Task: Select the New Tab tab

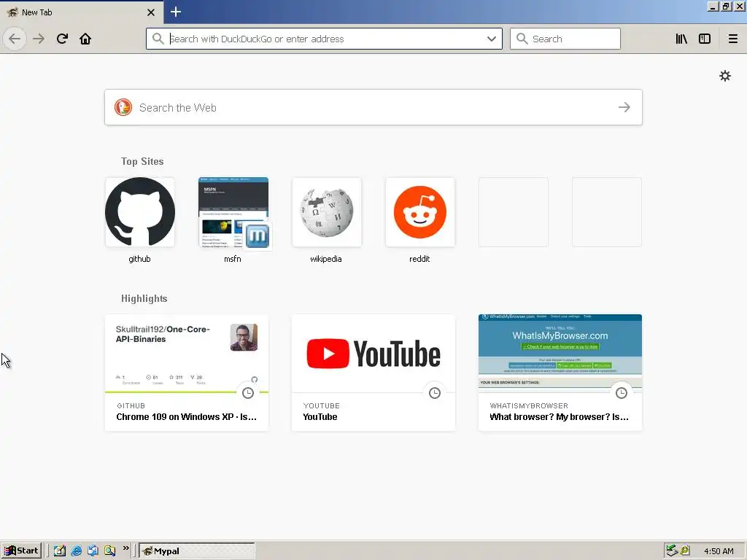Action: coord(81,12)
